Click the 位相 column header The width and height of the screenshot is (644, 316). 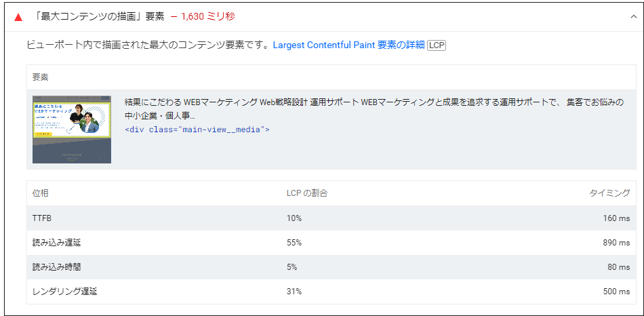coord(41,193)
